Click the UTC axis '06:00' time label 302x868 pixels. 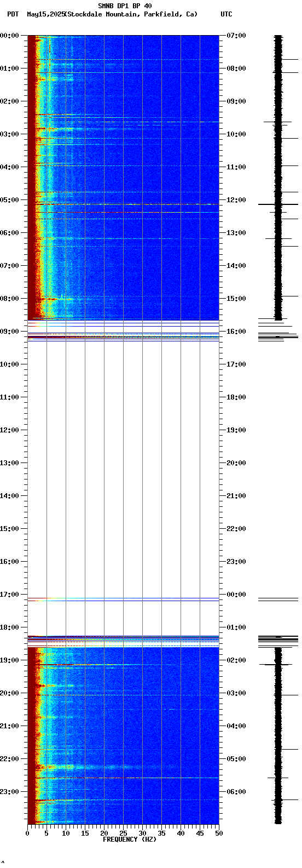coord(236,792)
